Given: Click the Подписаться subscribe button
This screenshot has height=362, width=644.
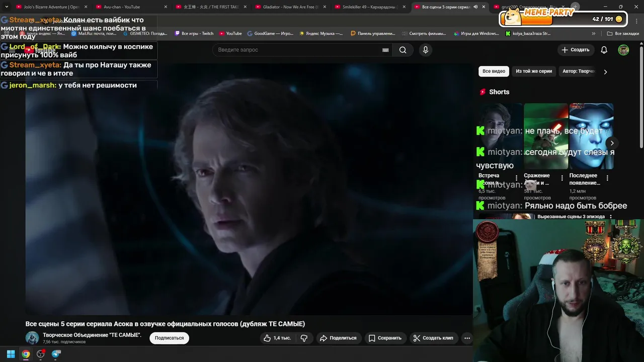Looking at the screenshot, I should tap(169, 338).
